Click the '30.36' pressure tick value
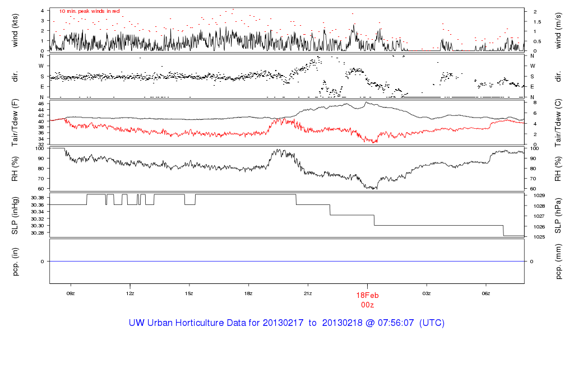The height and width of the screenshot is (392, 574). pyautogui.click(x=38, y=205)
